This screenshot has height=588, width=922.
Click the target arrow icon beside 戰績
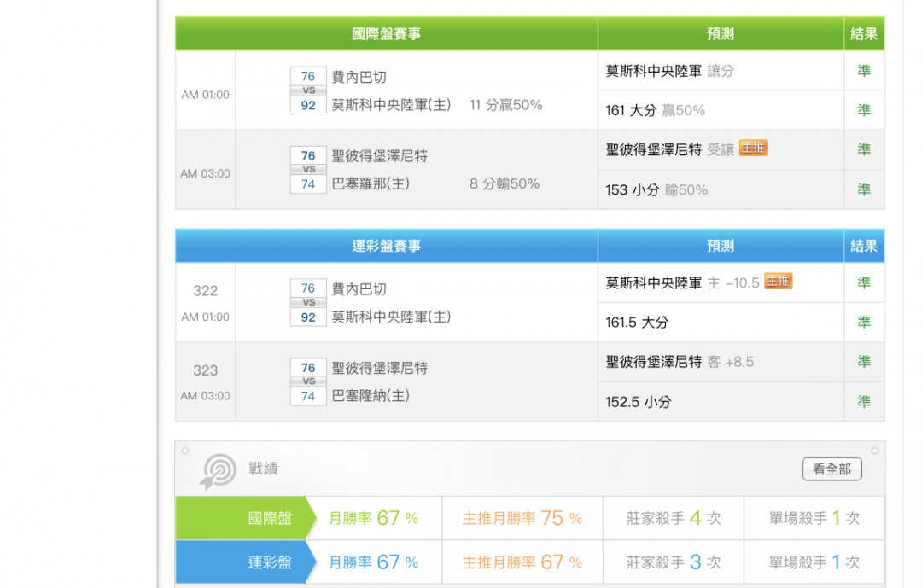point(219,472)
